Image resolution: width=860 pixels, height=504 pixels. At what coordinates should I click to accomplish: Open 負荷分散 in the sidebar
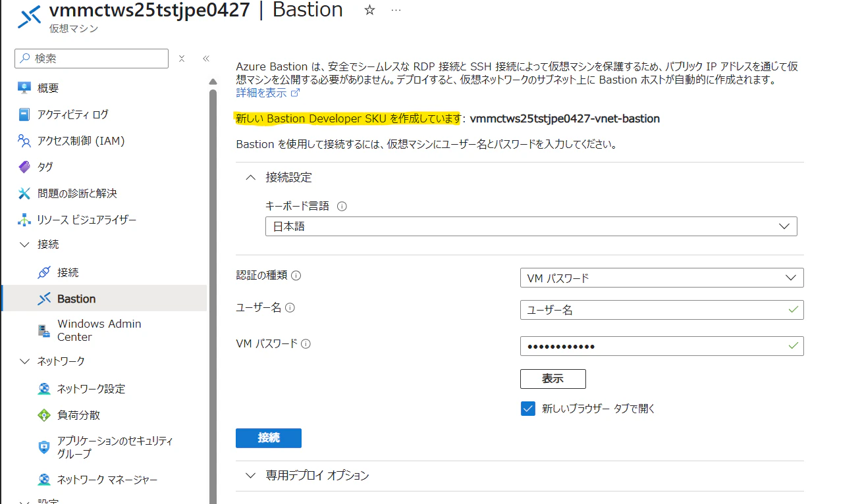point(78,415)
